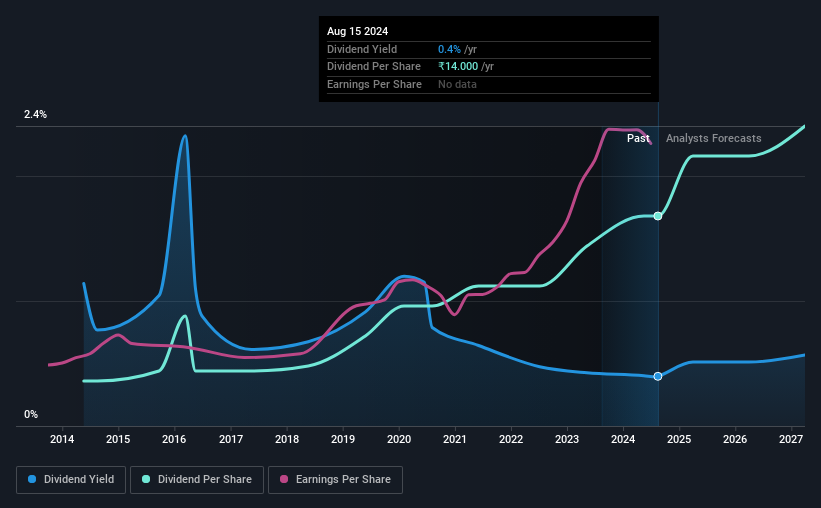Viewport: 821px width, 508px height.
Task: Click the 'Aug 15 2024' tooltip date
Action: pyautogui.click(x=357, y=31)
